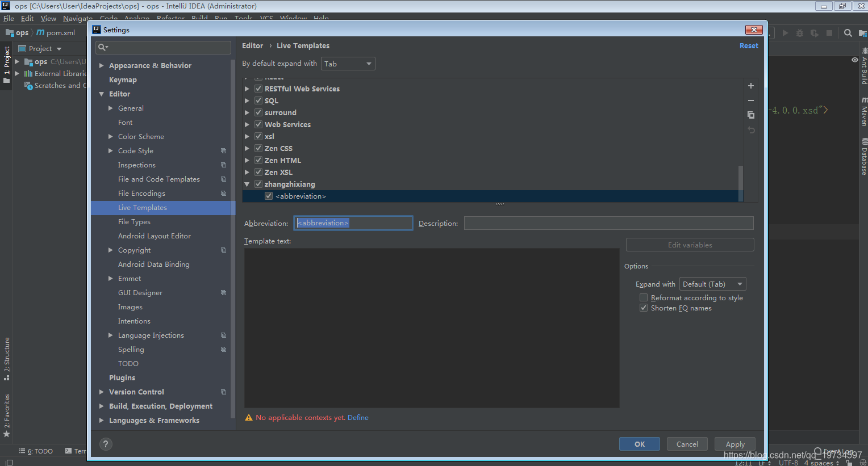The height and width of the screenshot is (466, 868).
Task: Collapse the Editor settings section
Action: [x=101, y=94]
